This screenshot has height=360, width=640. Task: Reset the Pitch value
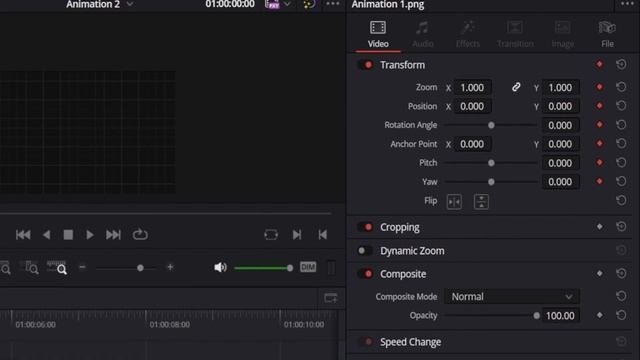pos(621,162)
